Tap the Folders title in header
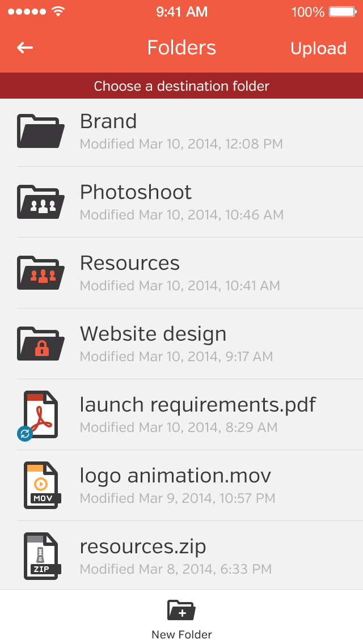 point(181,48)
